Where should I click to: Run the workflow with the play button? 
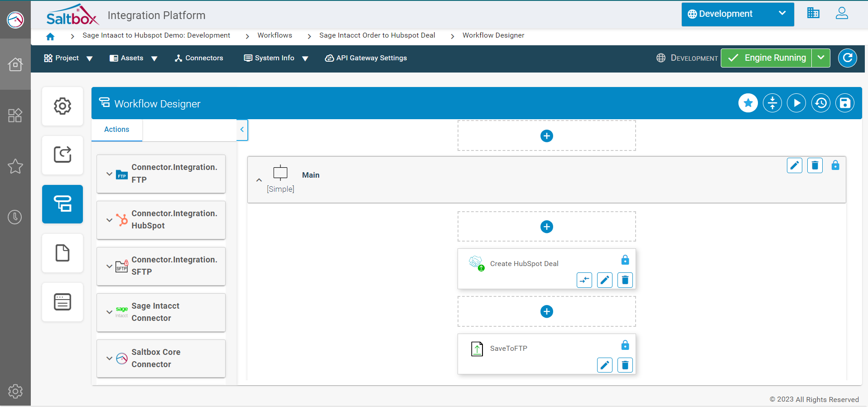[796, 103]
